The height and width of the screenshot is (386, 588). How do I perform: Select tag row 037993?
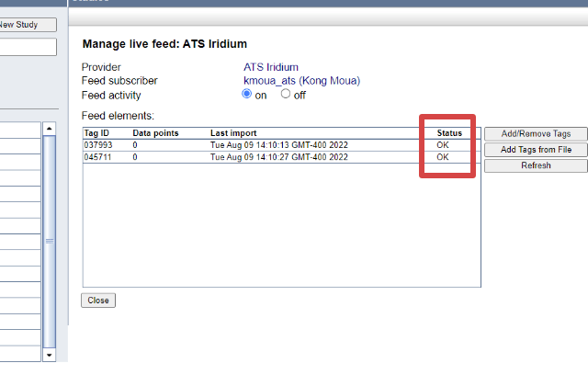(x=282, y=145)
